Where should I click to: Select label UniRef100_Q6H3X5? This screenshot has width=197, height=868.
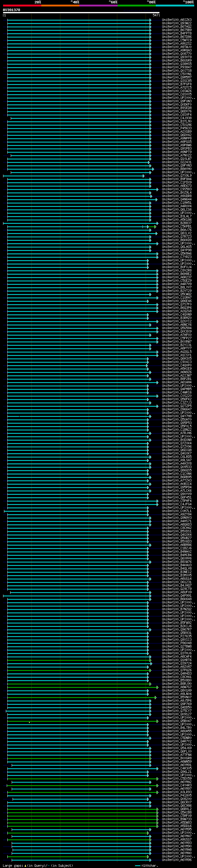pyautogui.click(x=177, y=358)
